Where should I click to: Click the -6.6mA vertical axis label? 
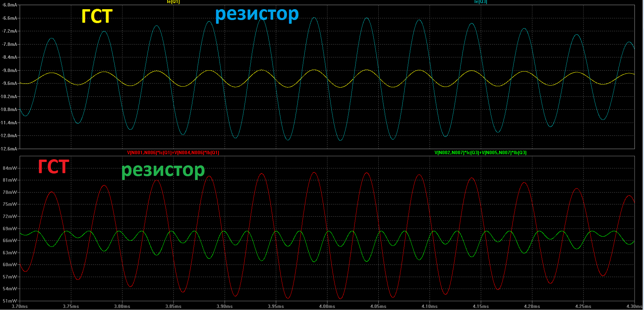click(9, 18)
